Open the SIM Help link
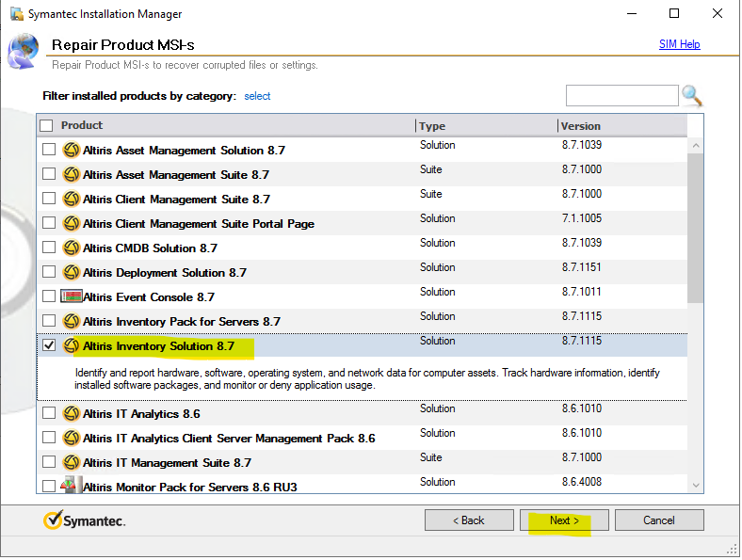Screen dimensions: 742x560 click(679, 44)
